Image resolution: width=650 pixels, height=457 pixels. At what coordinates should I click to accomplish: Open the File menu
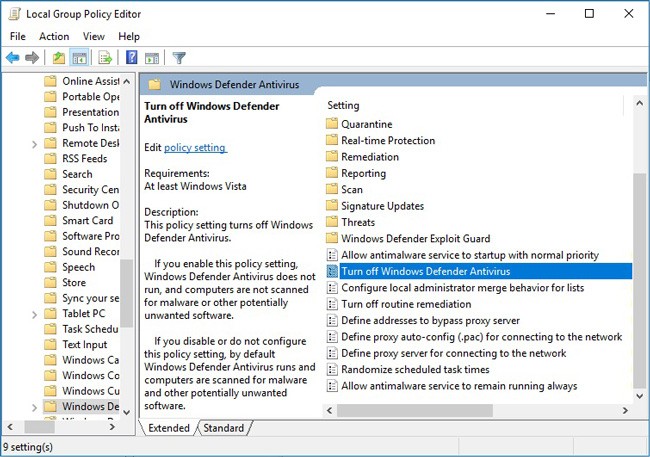pos(17,36)
